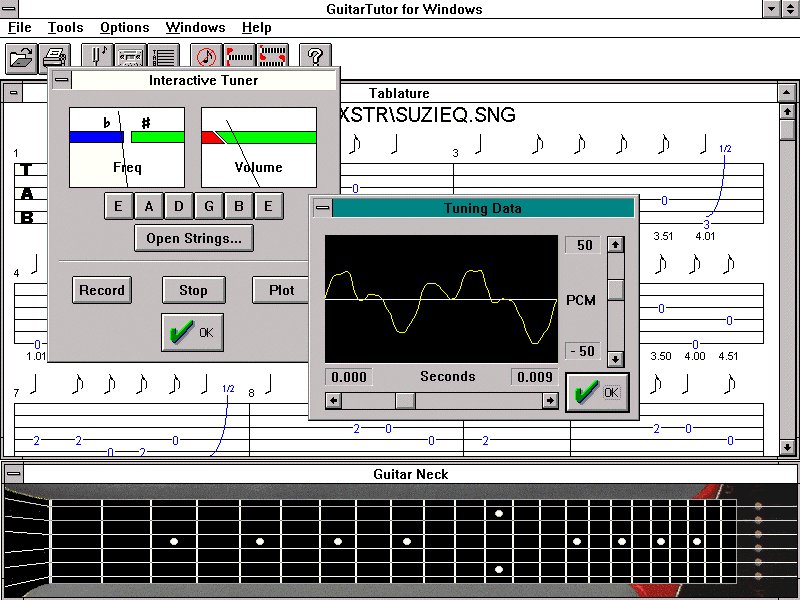Open the Tuning Data control menu box
Screen dimensions: 800x600
pos(322,208)
